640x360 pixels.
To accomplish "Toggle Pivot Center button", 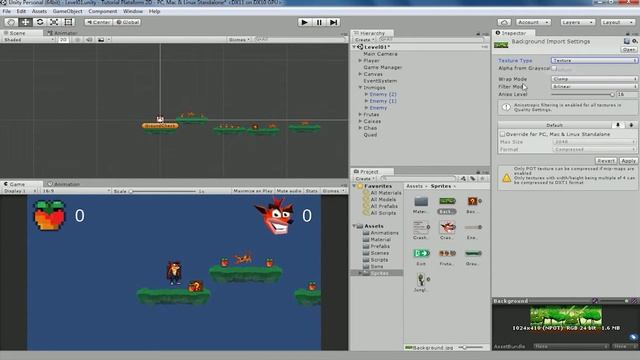I will tap(98, 22).
